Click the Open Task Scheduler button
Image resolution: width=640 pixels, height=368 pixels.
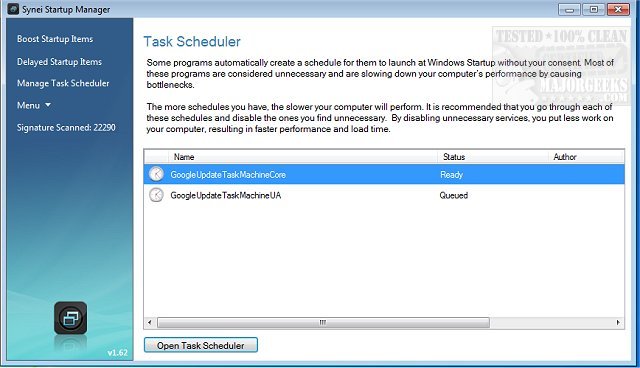(200, 345)
